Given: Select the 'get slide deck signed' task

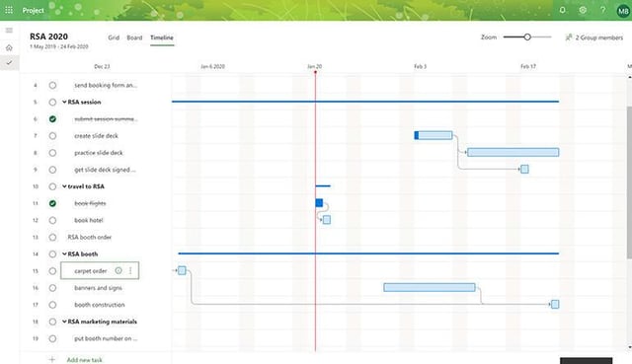Looking at the screenshot, I should 105,170.
